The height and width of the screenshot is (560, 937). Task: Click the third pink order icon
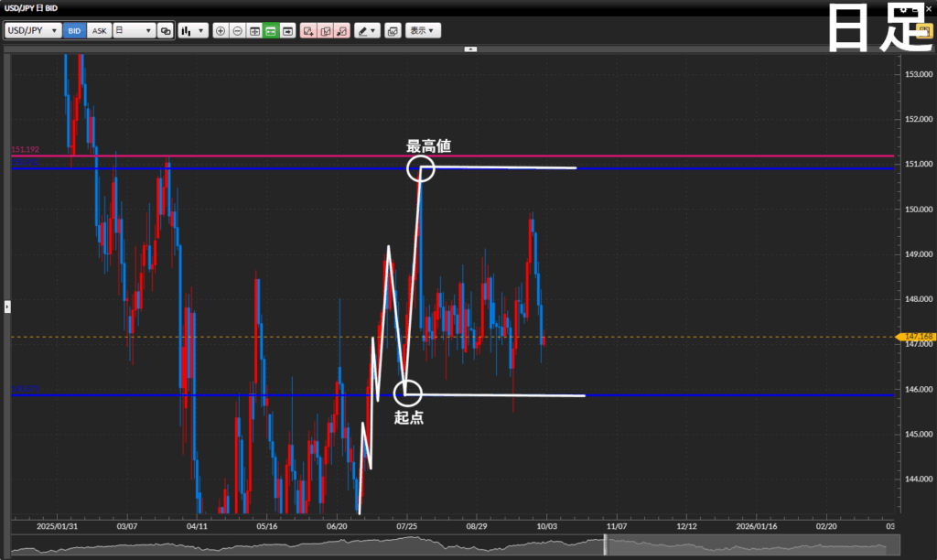[341, 30]
